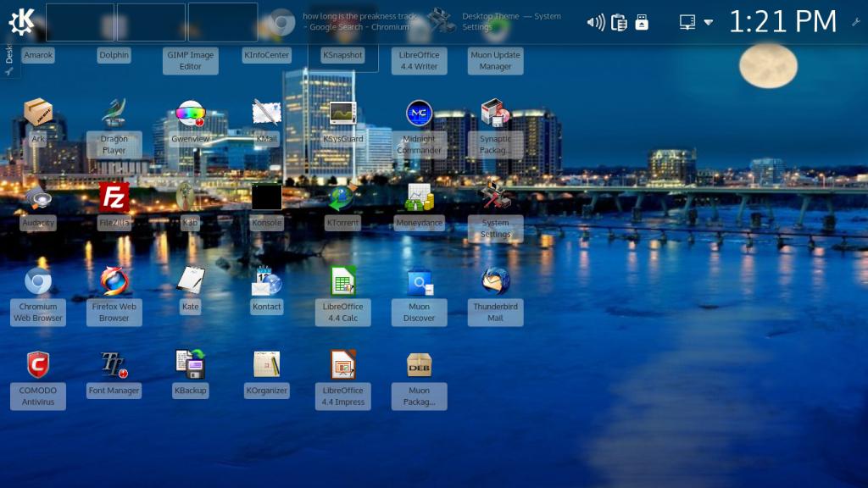The height and width of the screenshot is (488, 868).
Task: Launch FileZilla from the desktop
Action: pos(114,198)
